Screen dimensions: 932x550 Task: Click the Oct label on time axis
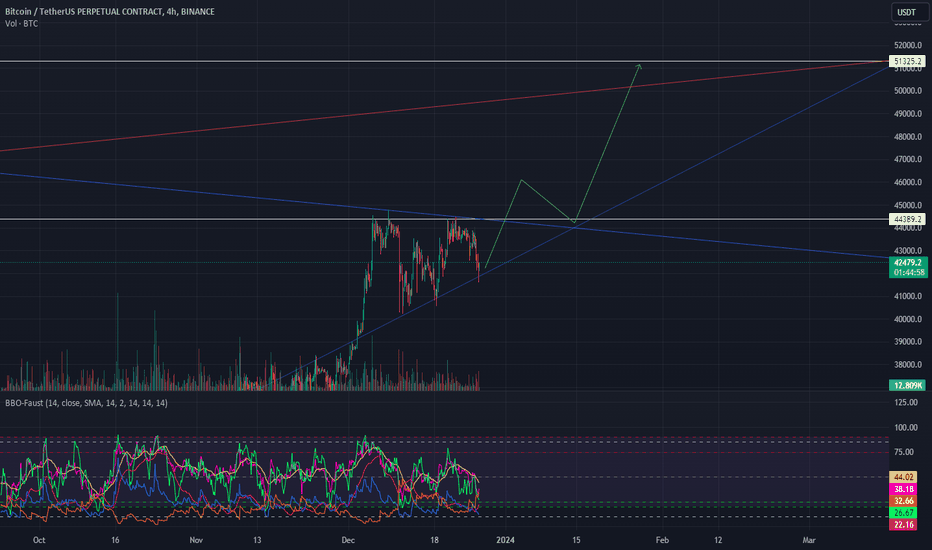(39, 540)
